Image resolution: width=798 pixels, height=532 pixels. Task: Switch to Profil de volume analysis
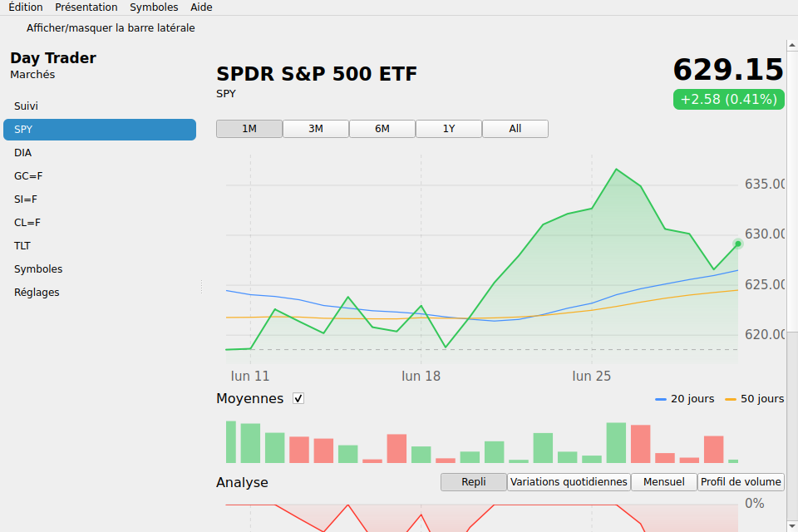click(741, 482)
